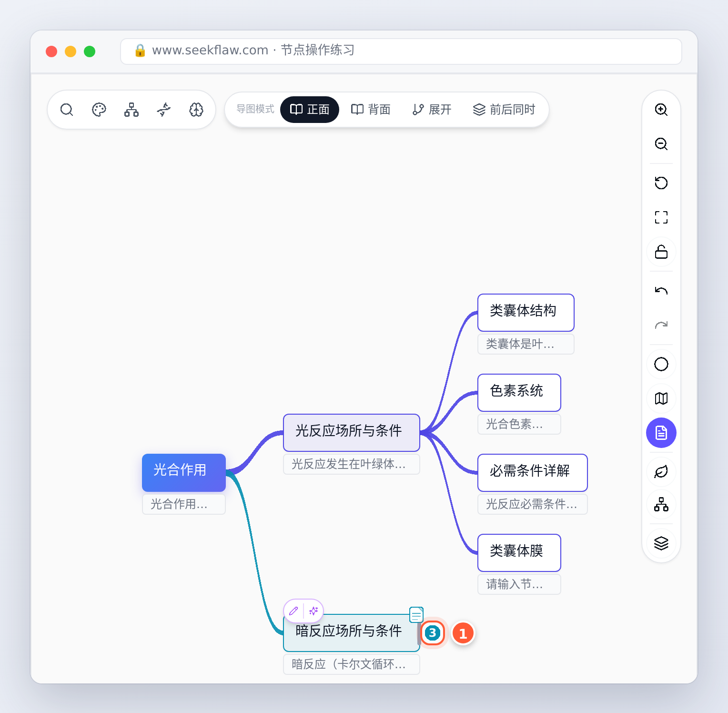The image size is (728, 713).
Task: Click the search magnifier icon
Action: tap(67, 110)
